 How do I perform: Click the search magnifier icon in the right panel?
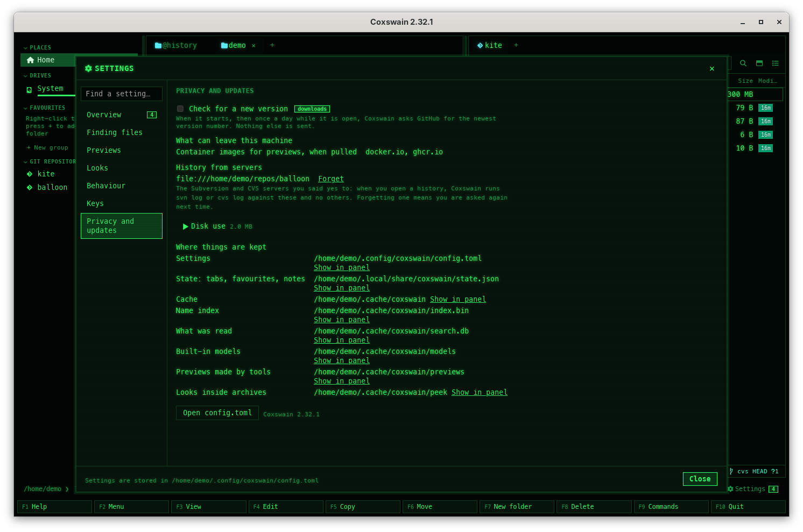743,63
